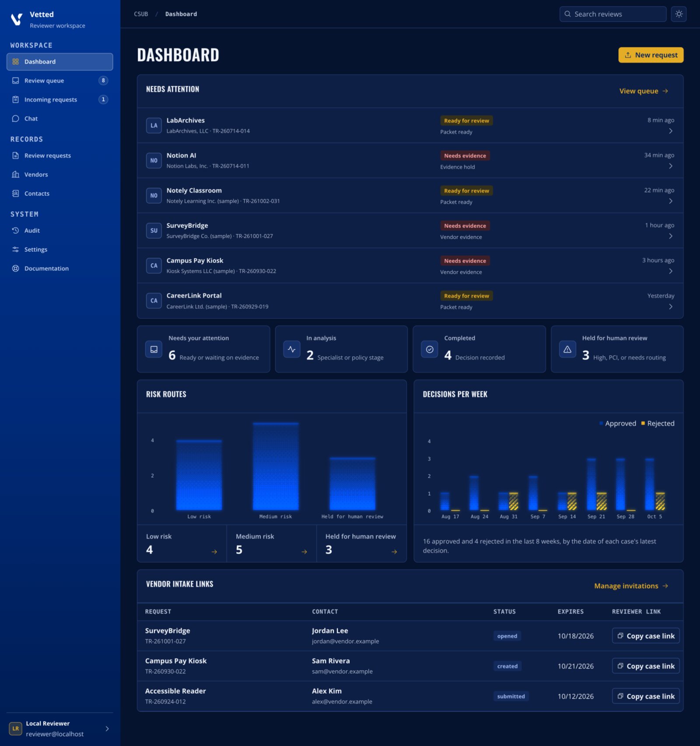Toggle the light/dark theme sun icon
The height and width of the screenshot is (746, 700).
pyautogui.click(x=679, y=14)
